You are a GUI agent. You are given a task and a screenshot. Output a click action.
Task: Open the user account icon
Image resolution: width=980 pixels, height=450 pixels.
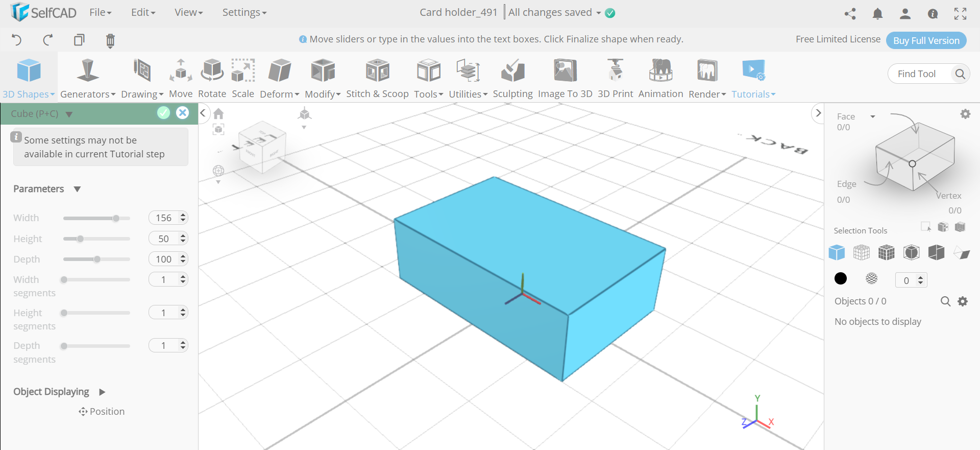coord(905,14)
